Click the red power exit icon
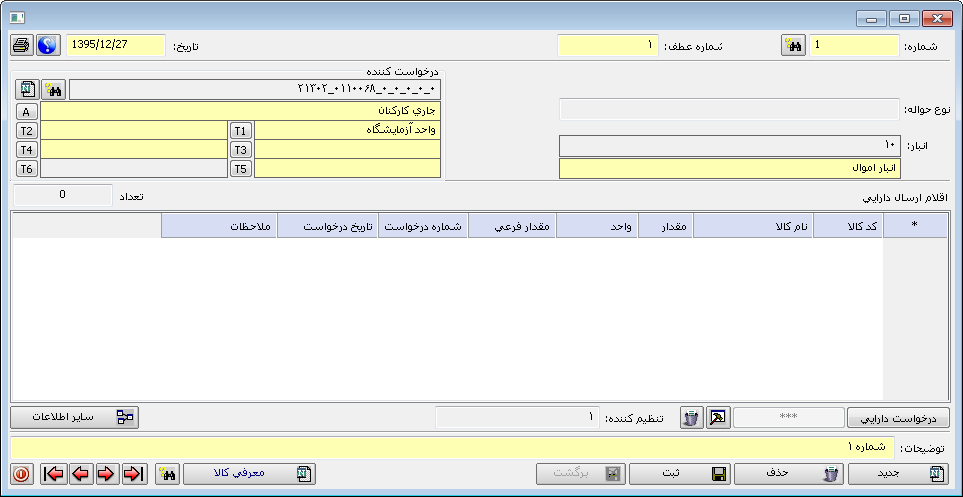The width and height of the screenshot is (963, 497). coord(22,473)
